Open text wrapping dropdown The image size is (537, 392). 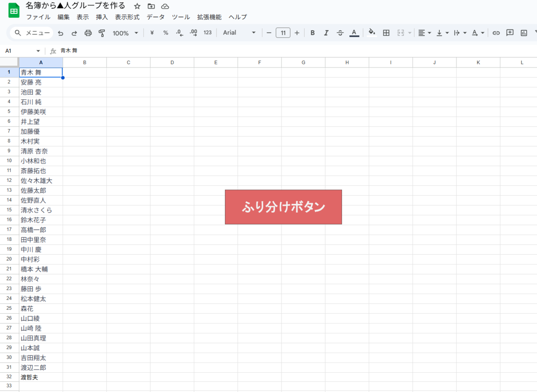click(460, 33)
